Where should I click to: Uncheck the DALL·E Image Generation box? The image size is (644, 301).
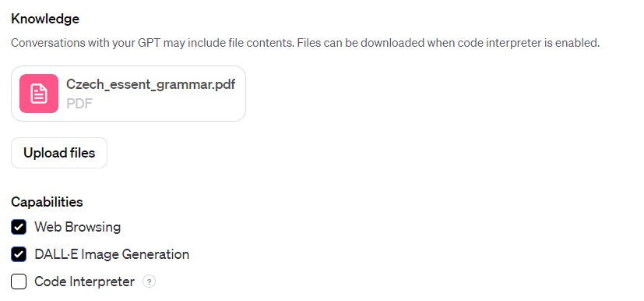coord(19,254)
